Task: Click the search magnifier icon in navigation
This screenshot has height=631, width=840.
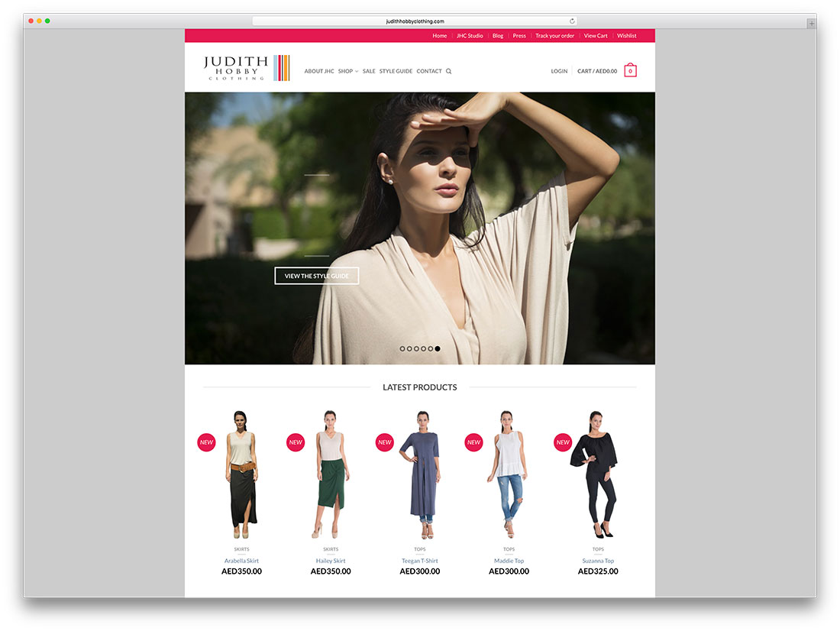Action: (448, 71)
